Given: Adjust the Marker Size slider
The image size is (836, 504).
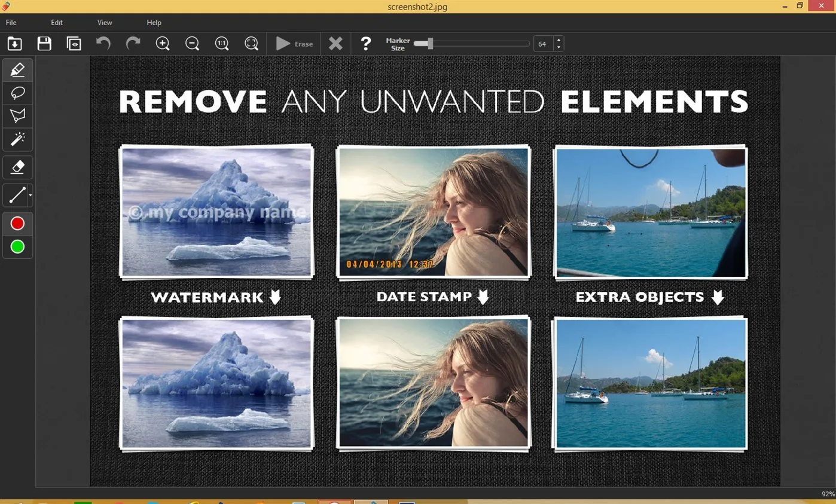Looking at the screenshot, I should 471,44.
